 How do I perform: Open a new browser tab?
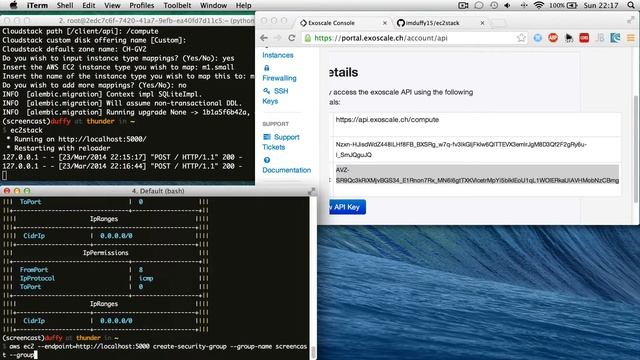(x=499, y=23)
